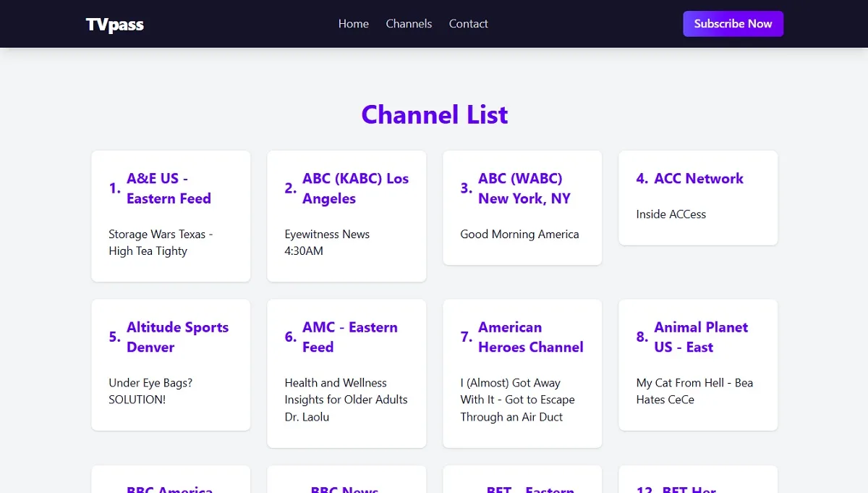This screenshot has width=868, height=493.
Task: Click the Channel List heading
Action: [x=434, y=114]
